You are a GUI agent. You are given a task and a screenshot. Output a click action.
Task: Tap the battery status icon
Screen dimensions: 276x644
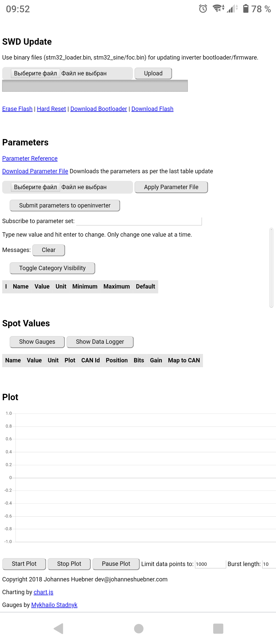click(x=246, y=9)
